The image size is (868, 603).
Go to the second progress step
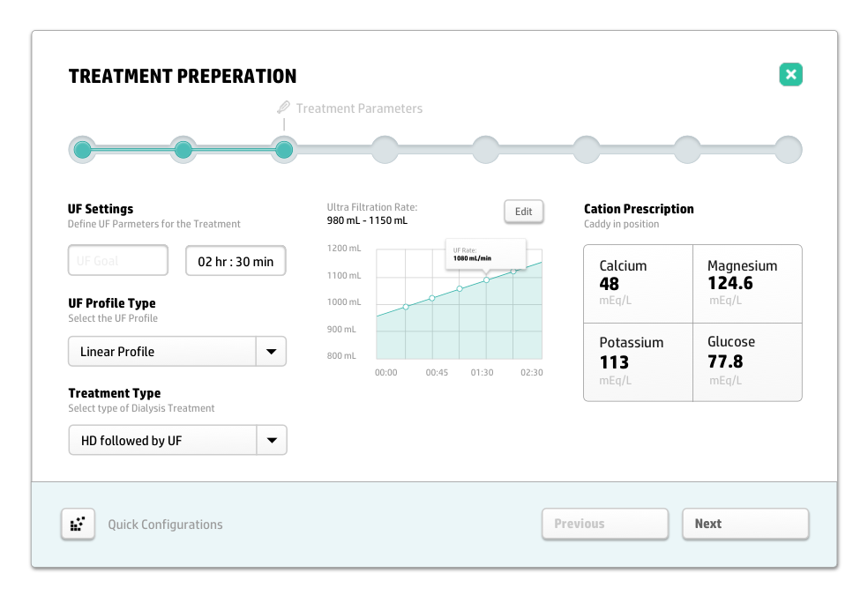[183, 149]
